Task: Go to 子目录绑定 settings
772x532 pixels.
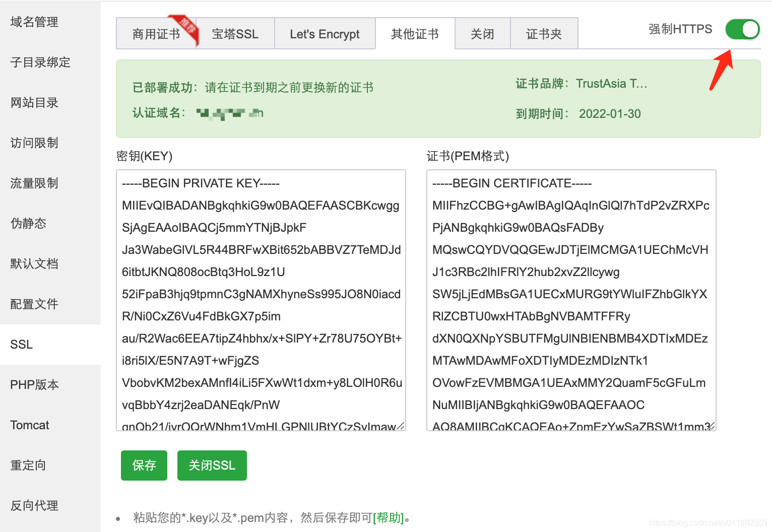Action: [40, 62]
